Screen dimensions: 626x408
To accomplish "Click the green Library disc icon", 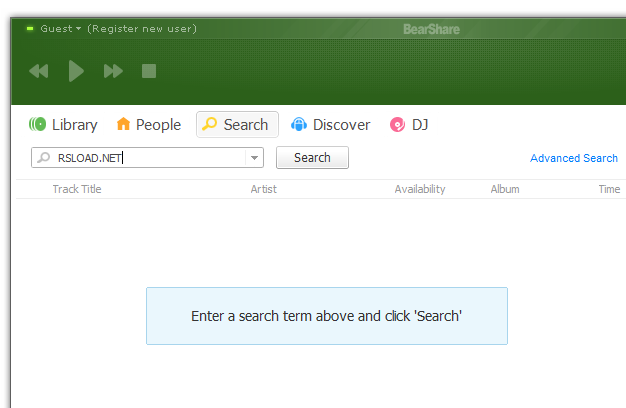I will pos(38,124).
